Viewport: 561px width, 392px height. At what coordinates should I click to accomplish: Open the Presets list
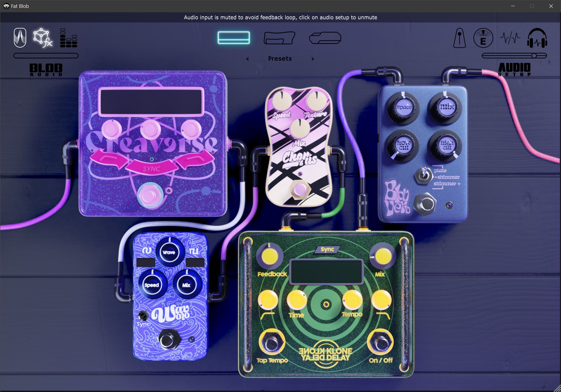pos(280,59)
